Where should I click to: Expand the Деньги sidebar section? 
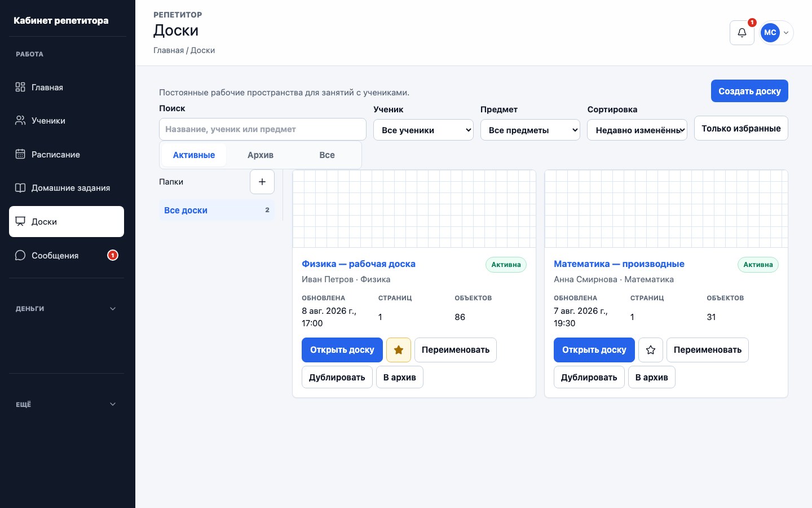click(67, 309)
